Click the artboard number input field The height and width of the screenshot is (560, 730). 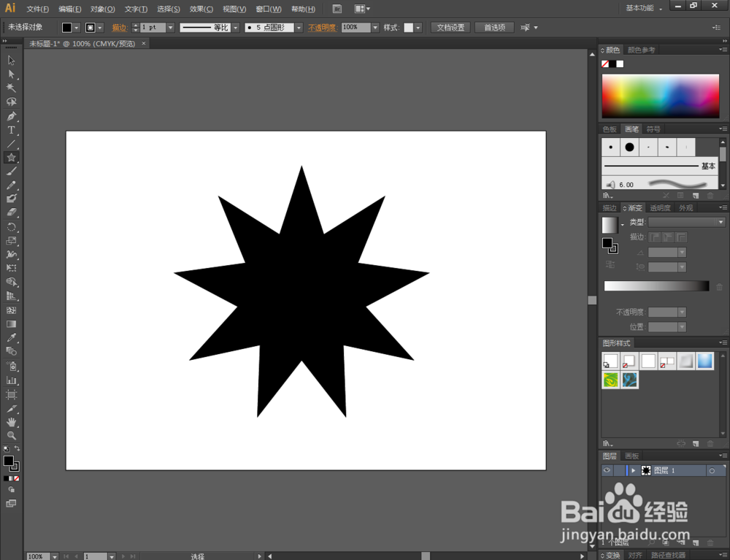pos(96,556)
